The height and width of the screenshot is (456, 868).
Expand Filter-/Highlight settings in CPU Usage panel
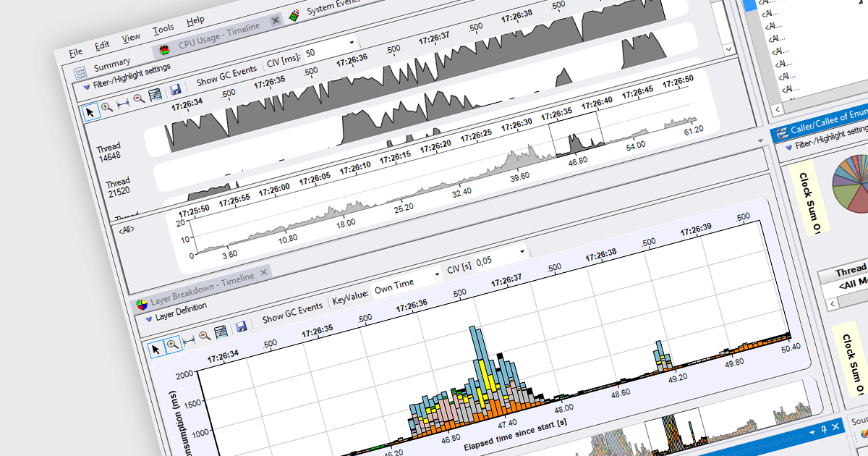[86, 87]
